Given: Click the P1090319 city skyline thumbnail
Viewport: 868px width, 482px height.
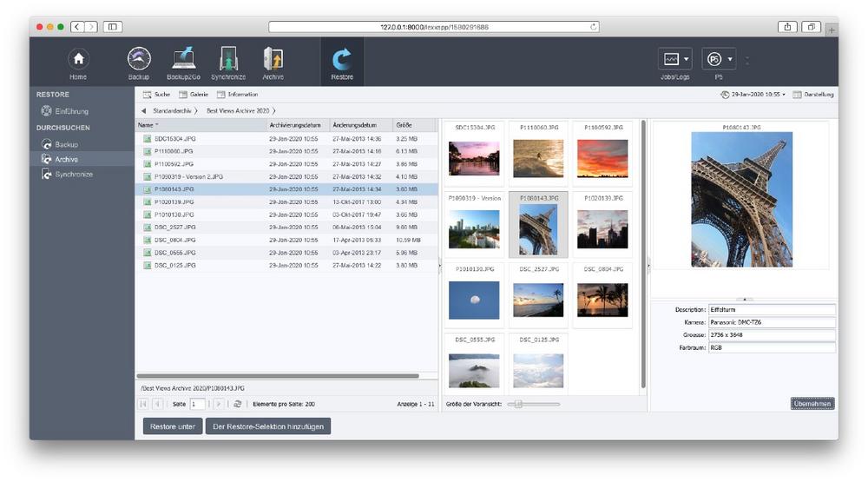Looking at the screenshot, I should click(x=475, y=229).
